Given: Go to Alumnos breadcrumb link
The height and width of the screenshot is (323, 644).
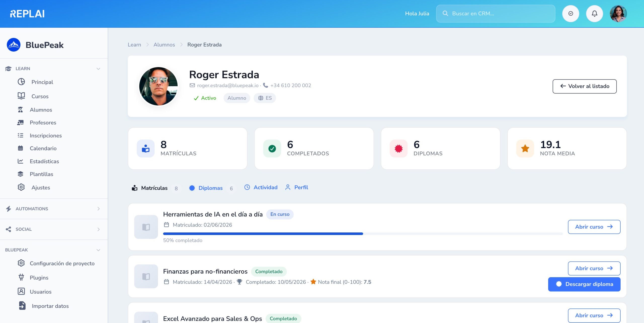Looking at the screenshot, I should point(164,45).
